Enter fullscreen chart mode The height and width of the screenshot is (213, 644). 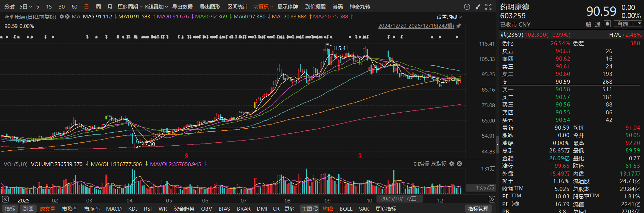[x=488, y=7]
